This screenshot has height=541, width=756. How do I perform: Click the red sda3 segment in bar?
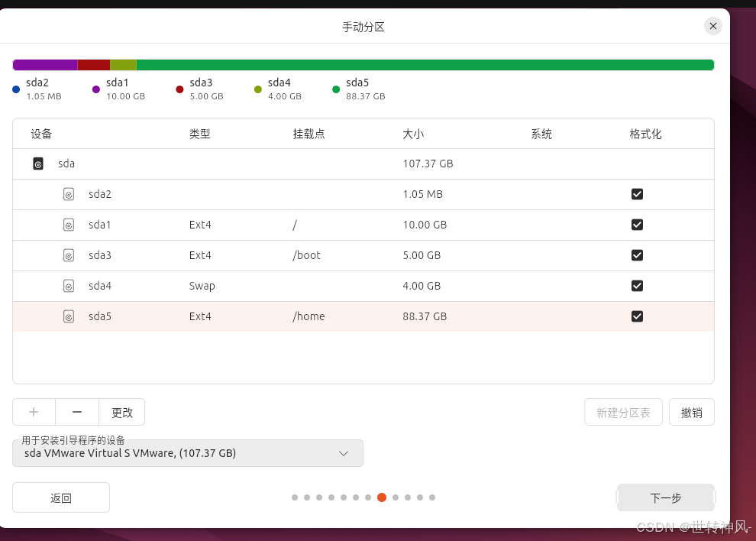click(94, 65)
